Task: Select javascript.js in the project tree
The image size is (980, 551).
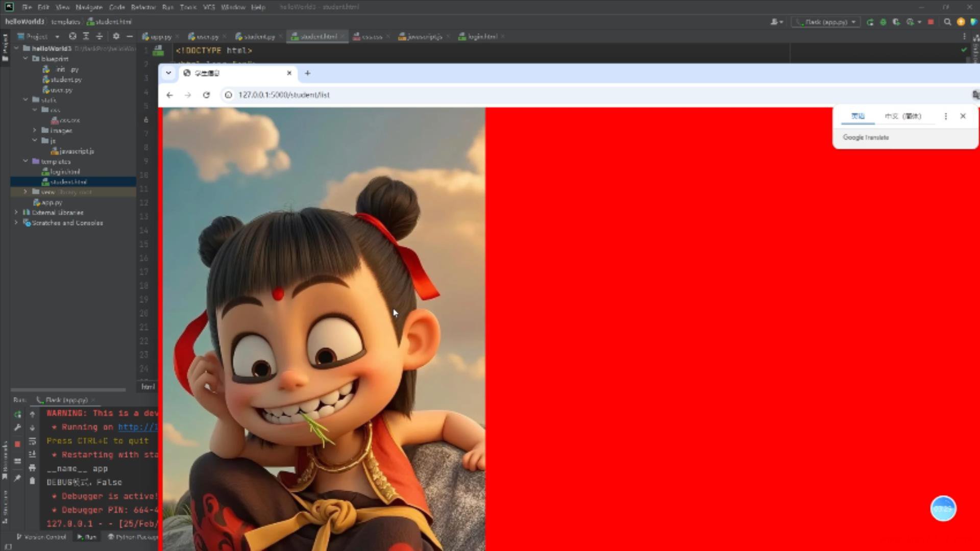Action: [x=72, y=151]
